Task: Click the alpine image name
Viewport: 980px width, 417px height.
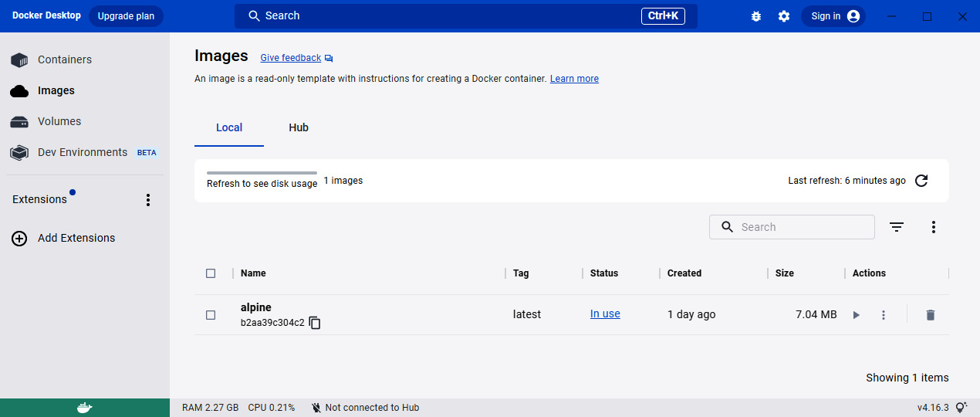Action: [256, 307]
